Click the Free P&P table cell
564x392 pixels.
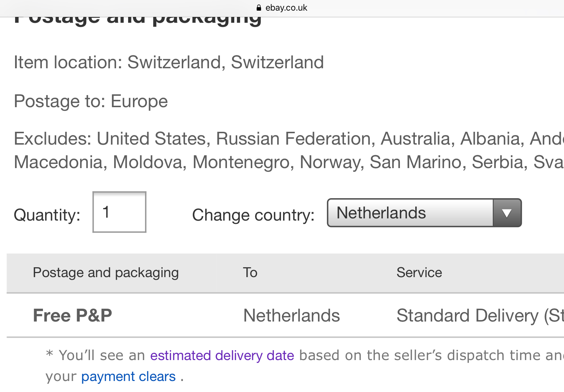[x=73, y=315]
